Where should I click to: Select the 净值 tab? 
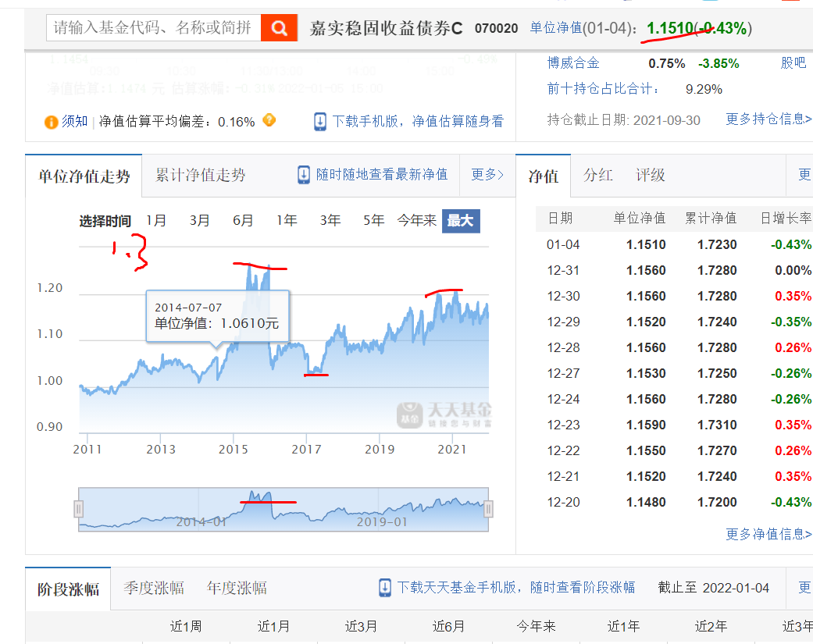tap(544, 176)
